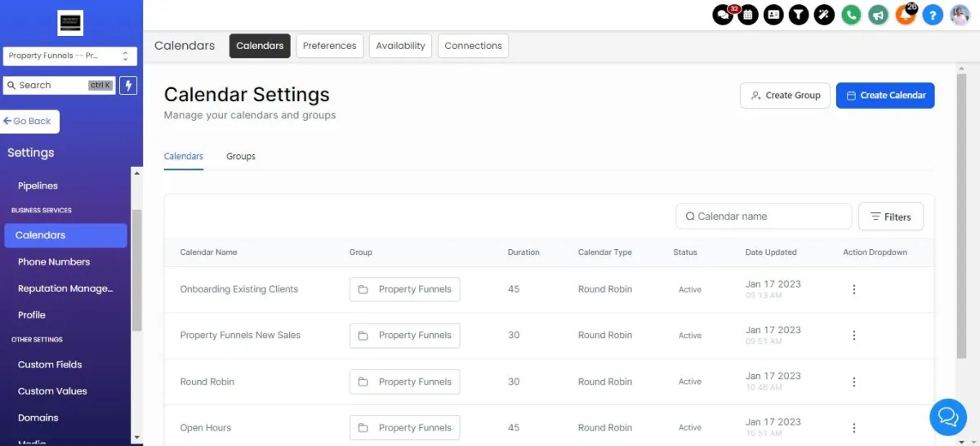Open action menu for Round Robin calendar
This screenshot has width=980, height=446.
(854, 381)
